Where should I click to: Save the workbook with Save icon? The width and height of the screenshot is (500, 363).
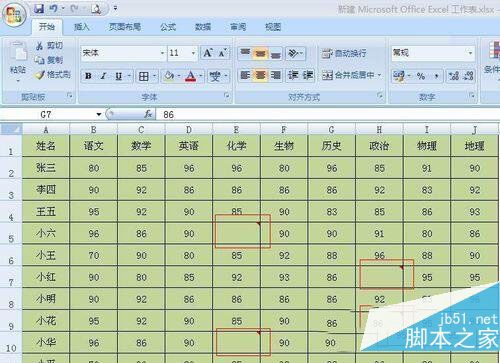point(39,9)
